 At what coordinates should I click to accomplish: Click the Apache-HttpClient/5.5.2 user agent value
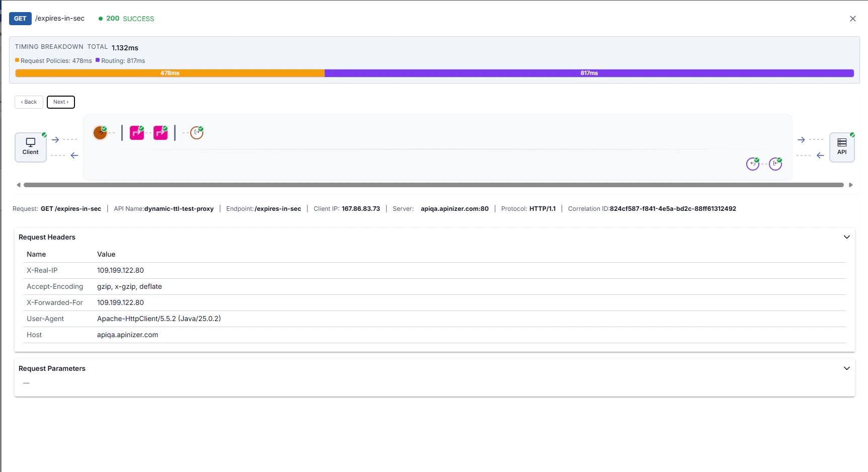[159, 319]
